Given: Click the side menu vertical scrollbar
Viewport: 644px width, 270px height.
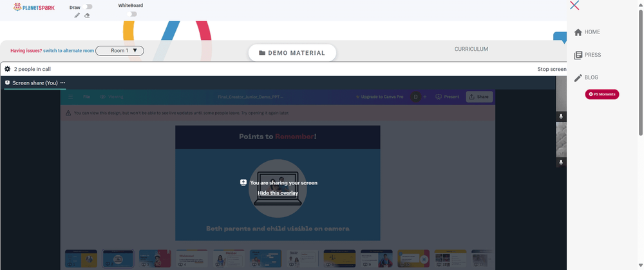Looking at the screenshot, I should coord(641,72).
